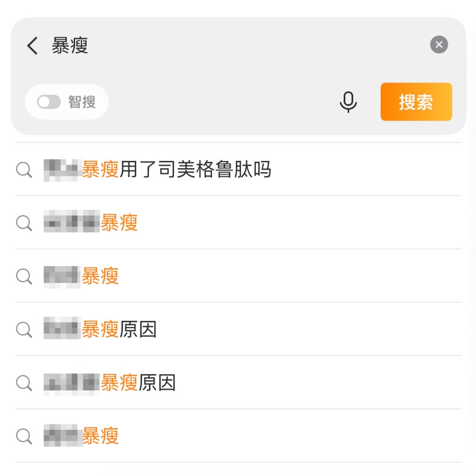Click magnifier icon of first 暴瘦原因 row
Screen dimensions: 476x476
[24, 330]
